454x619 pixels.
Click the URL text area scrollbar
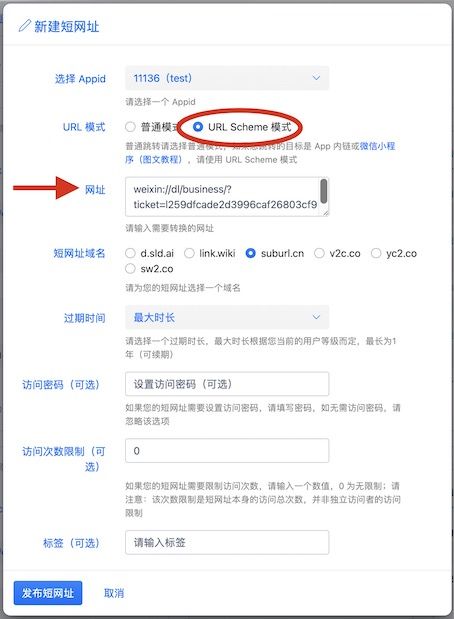point(324,191)
